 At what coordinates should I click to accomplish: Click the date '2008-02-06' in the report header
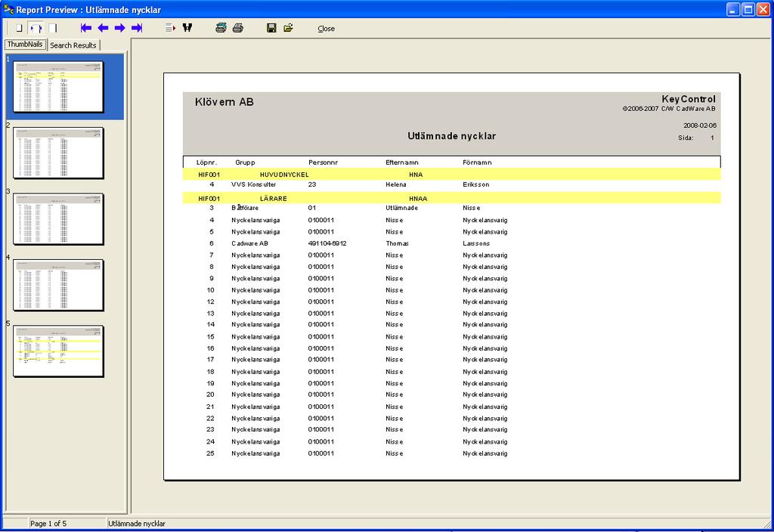click(699, 126)
